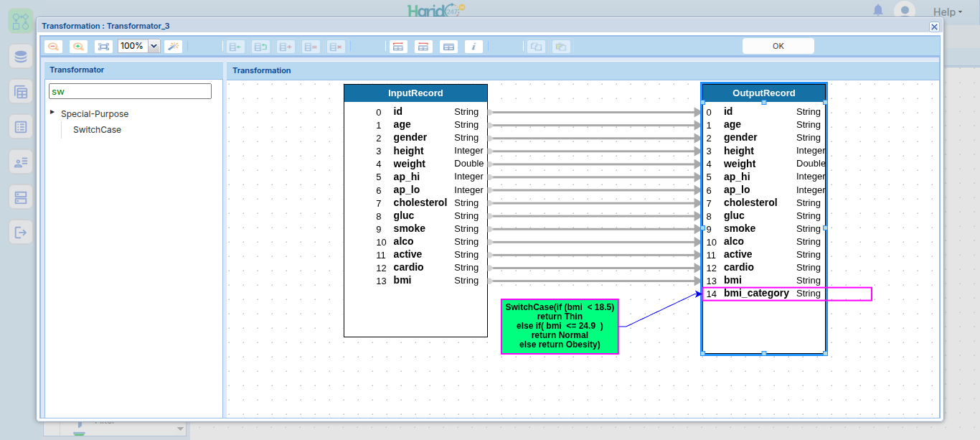The width and height of the screenshot is (980, 440).
Task: Click the greyed-out delete field icon with red X
Action: point(336,46)
